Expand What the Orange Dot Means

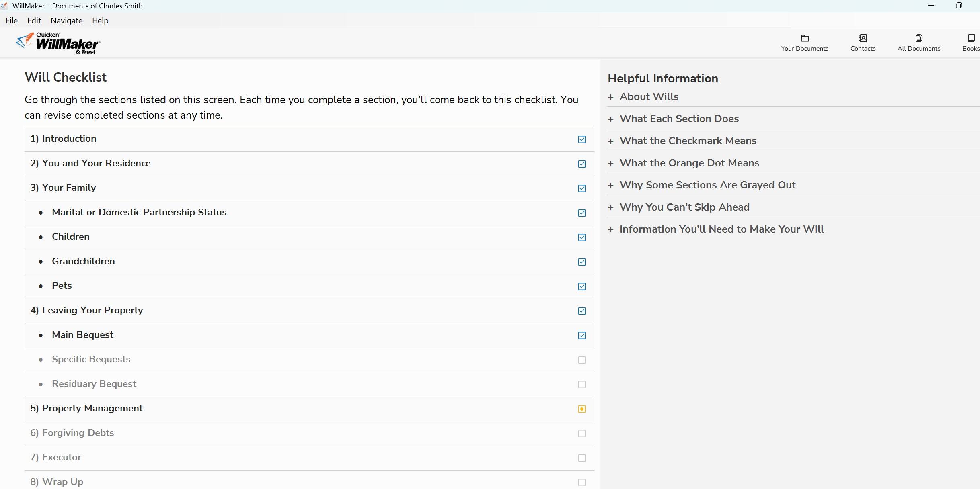coord(689,163)
